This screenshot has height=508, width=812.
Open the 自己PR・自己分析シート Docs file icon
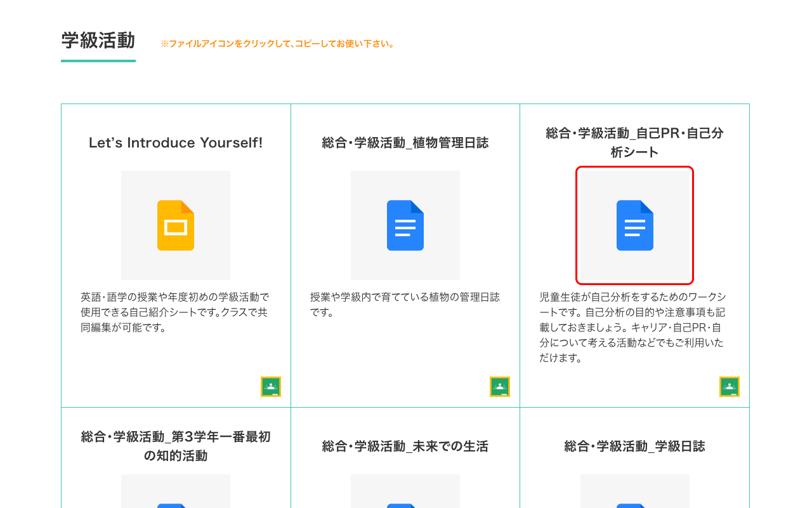point(635,225)
